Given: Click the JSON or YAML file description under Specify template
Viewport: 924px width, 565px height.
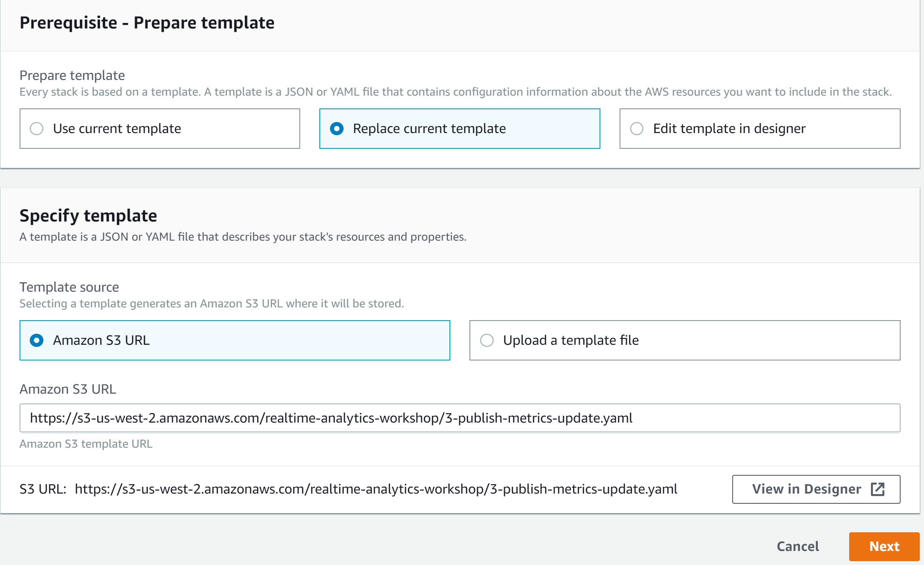Looking at the screenshot, I should point(243,237).
